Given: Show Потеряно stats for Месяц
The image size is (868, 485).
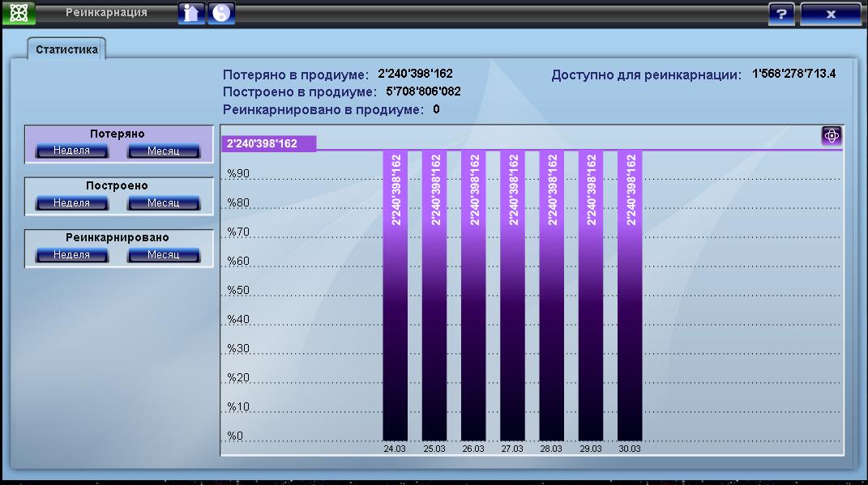Looking at the screenshot, I should click(x=163, y=151).
